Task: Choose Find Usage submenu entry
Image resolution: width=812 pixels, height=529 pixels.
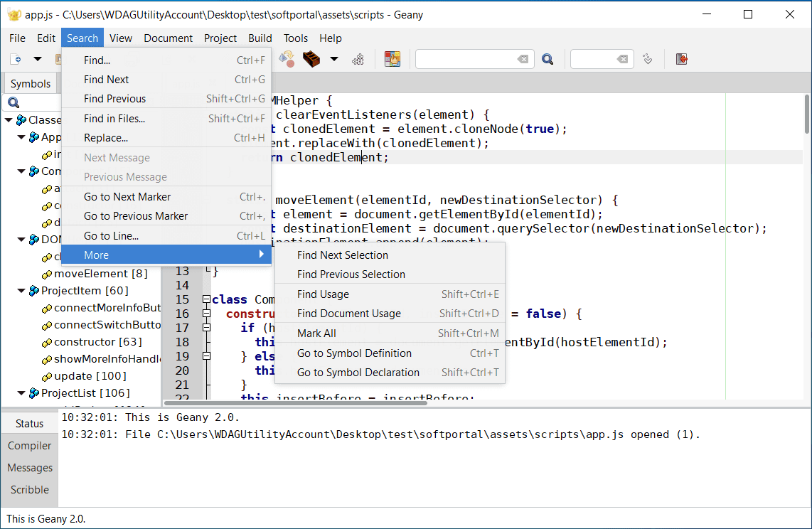Action: 390,294
